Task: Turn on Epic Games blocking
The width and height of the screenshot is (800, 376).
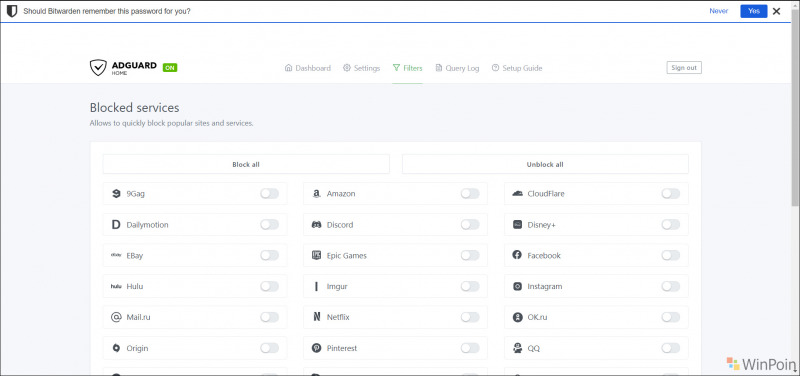Action: point(470,256)
